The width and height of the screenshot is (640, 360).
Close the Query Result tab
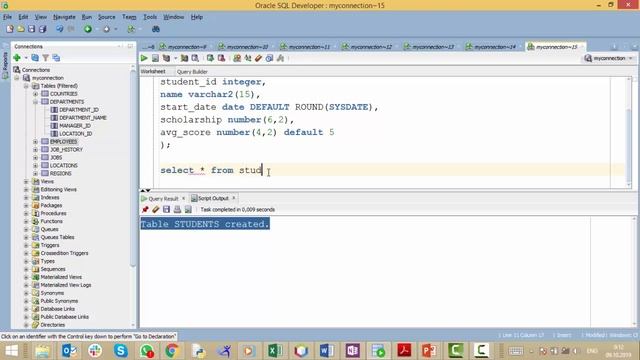coord(183,198)
